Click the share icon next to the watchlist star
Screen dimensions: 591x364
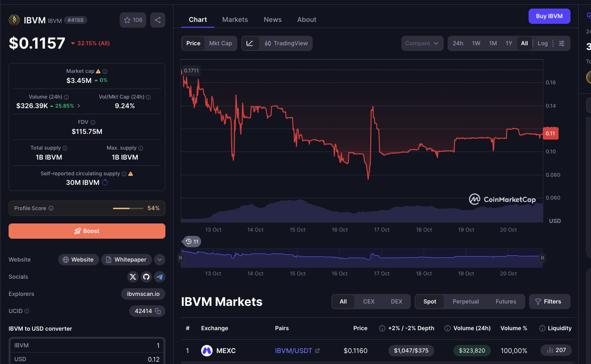click(158, 20)
